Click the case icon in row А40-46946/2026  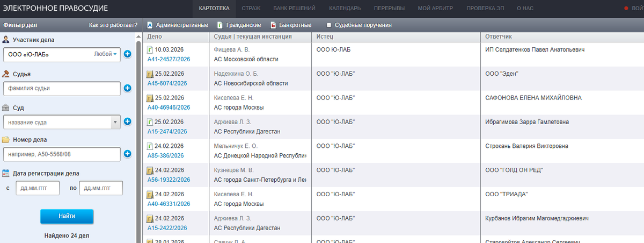pos(150,98)
